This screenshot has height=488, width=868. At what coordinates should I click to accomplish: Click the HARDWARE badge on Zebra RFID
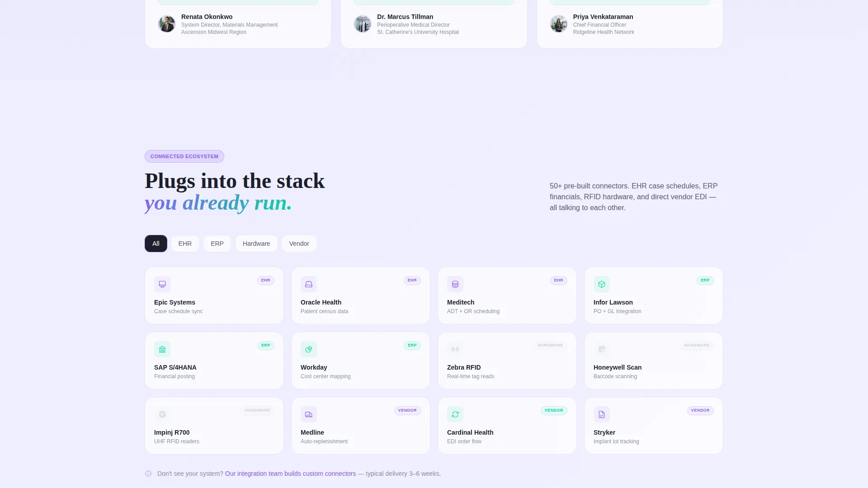(550, 345)
